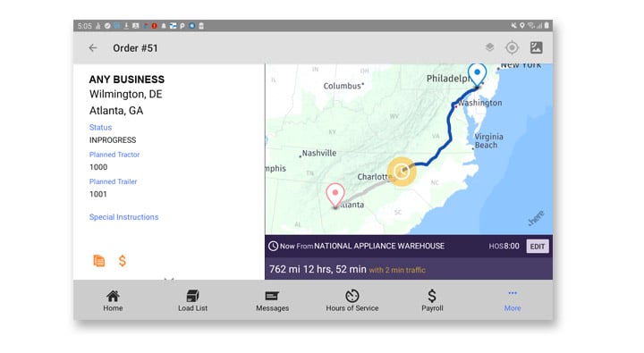Click the Order #51 title
Viewport: 644px width, 353px height.
click(x=135, y=48)
